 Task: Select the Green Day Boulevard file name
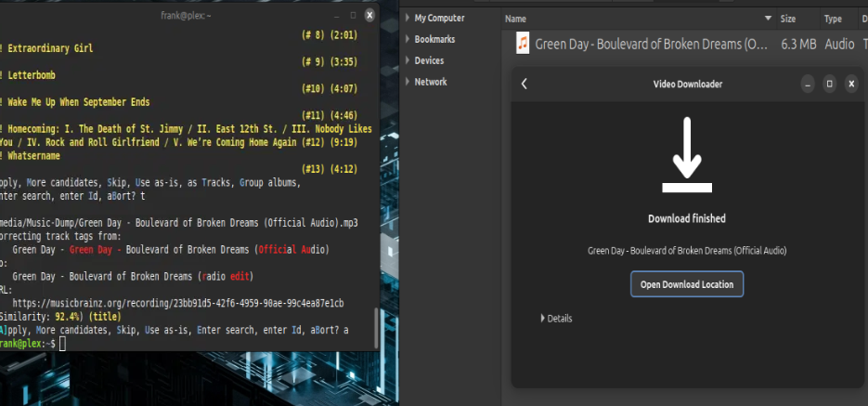pos(652,45)
